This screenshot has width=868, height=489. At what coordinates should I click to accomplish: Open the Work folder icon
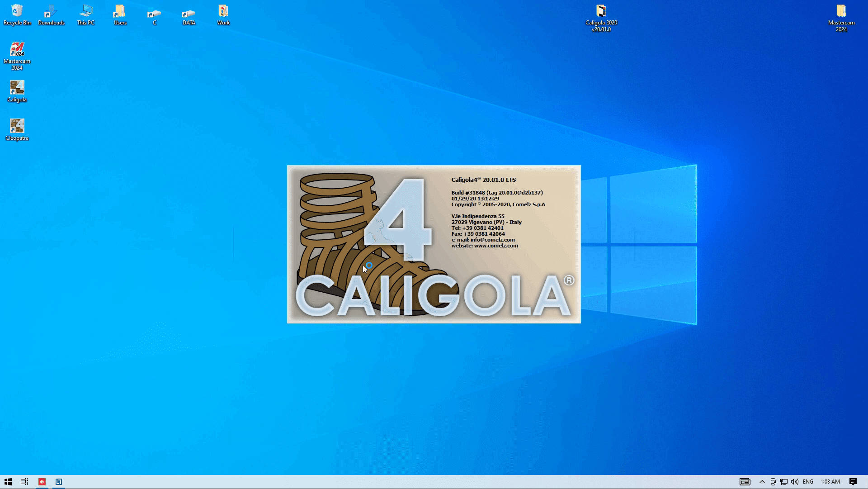click(x=223, y=11)
